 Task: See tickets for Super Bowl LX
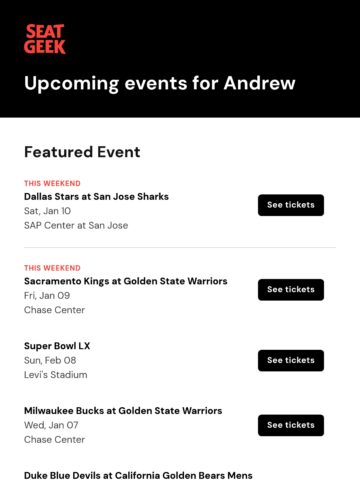coord(291,360)
